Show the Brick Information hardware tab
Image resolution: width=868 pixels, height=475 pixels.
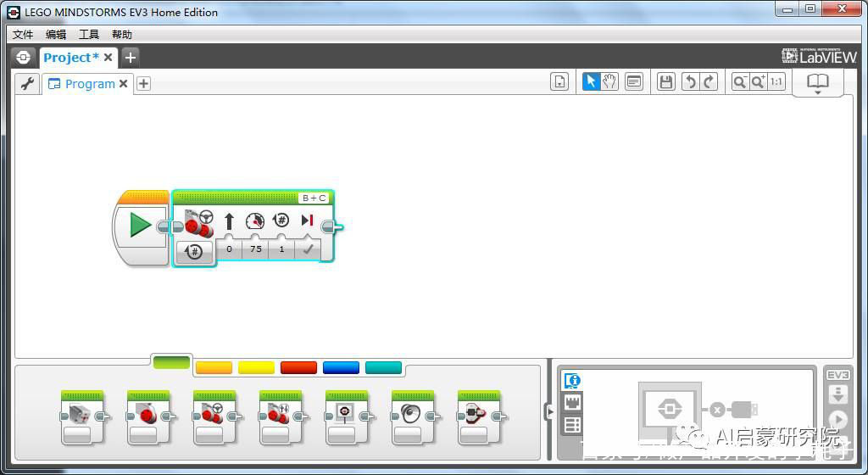pyautogui.click(x=572, y=381)
